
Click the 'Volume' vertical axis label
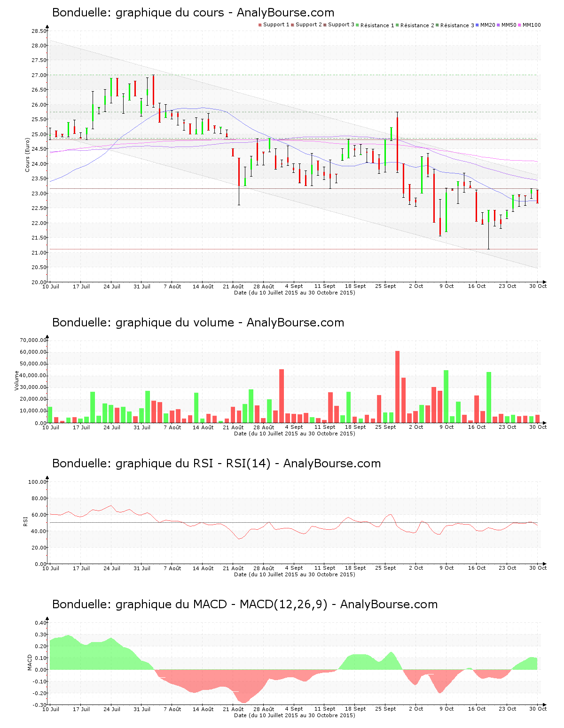(17, 381)
